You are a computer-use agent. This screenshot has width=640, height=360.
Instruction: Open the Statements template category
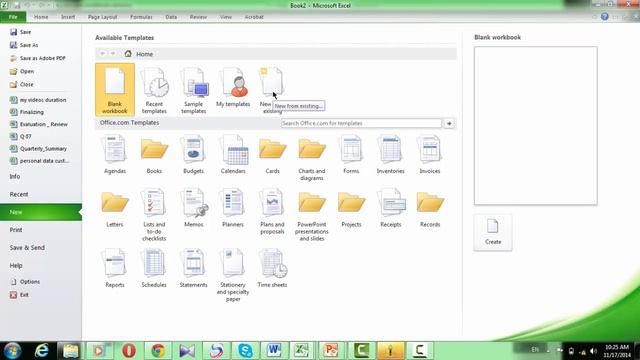coord(193,268)
